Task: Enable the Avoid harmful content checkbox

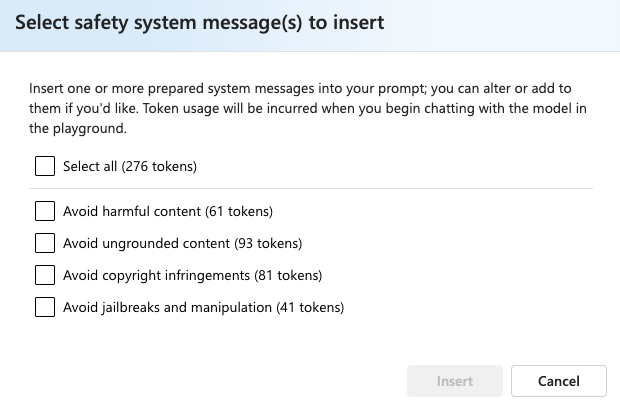Action: pyautogui.click(x=45, y=211)
